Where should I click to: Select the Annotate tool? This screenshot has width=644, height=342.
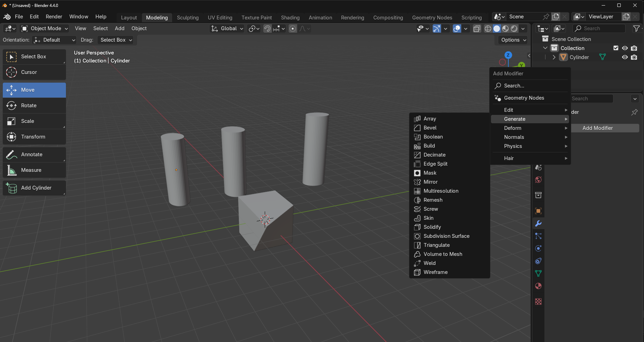point(34,155)
